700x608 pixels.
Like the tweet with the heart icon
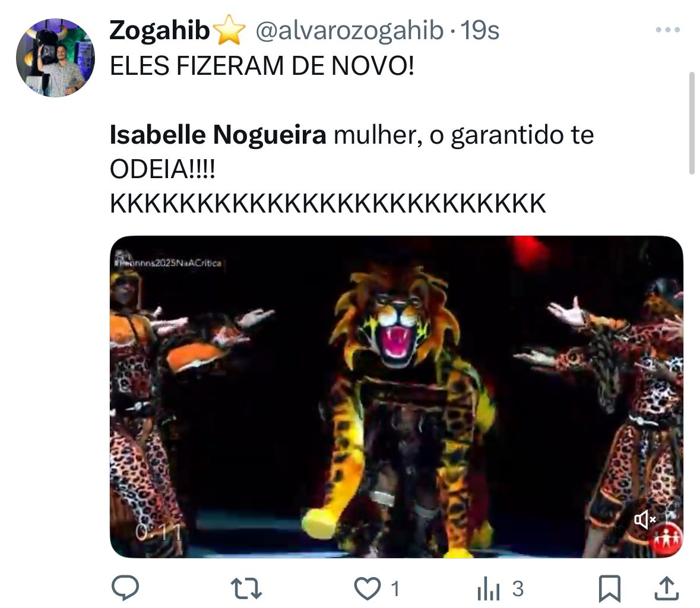click(367, 588)
